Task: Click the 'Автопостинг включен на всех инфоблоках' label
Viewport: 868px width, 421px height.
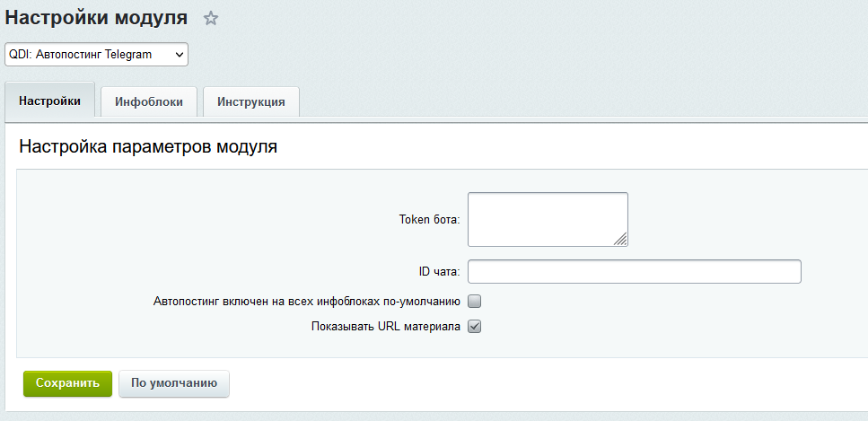Action: (307, 302)
